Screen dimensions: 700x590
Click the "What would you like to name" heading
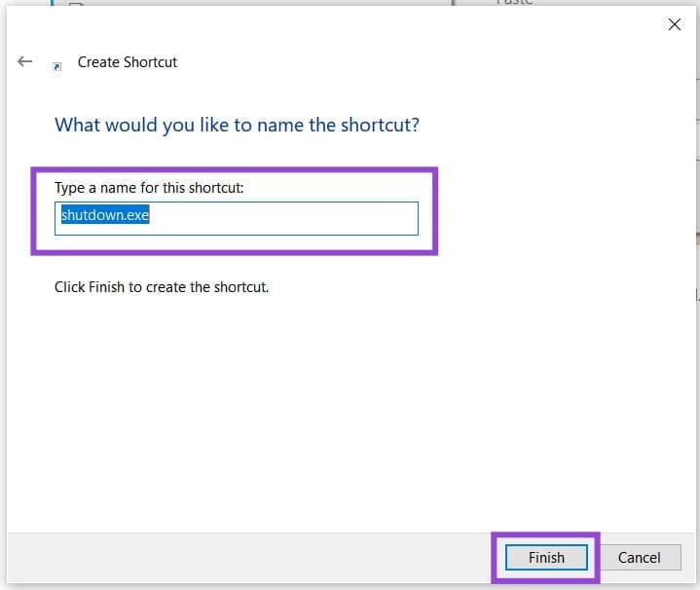tap(237, 126)
